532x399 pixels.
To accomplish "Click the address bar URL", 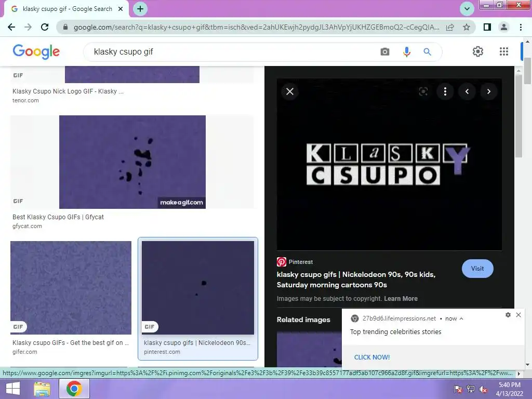I will click(256, 27).
